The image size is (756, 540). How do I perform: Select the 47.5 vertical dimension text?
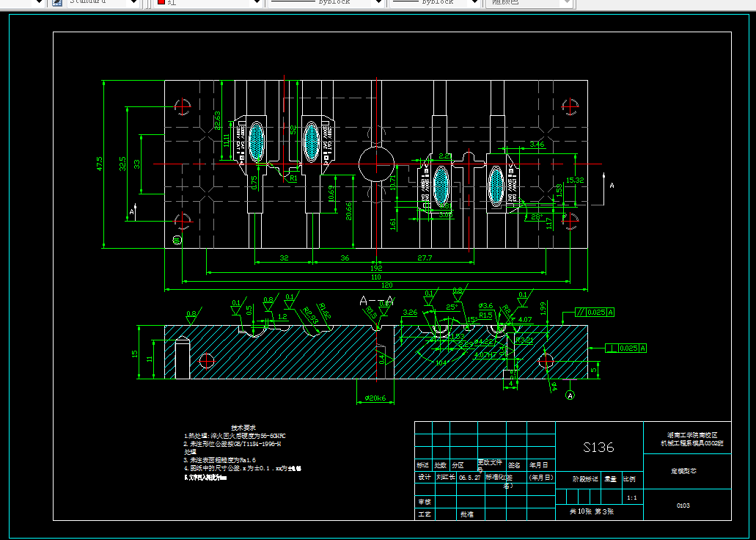98,164
